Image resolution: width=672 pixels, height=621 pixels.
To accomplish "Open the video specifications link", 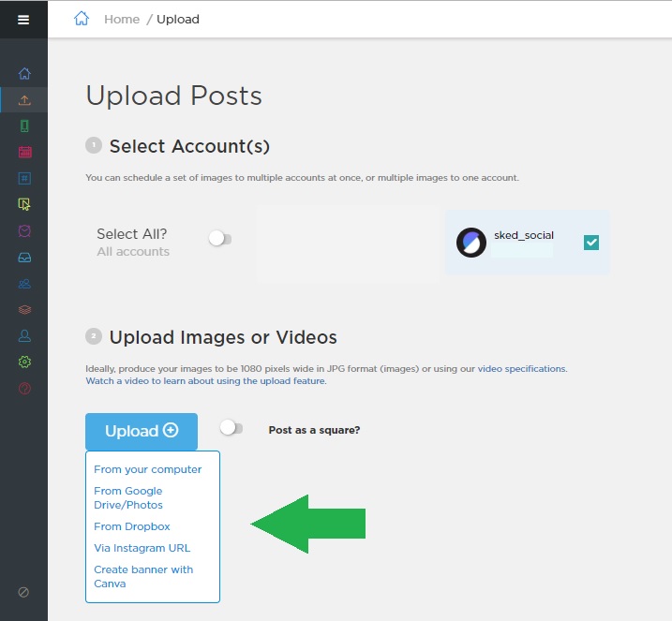I will click(x=522, y=369).
